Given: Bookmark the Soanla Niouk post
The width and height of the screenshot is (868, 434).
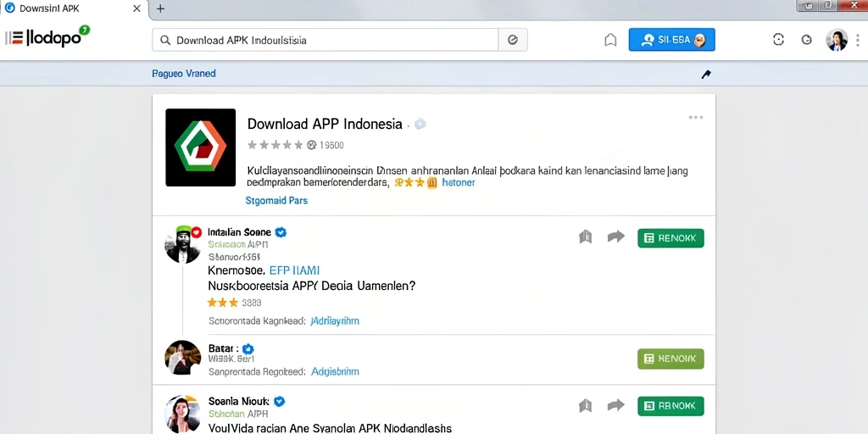Looking at the screenshot, I should point(585,406).
